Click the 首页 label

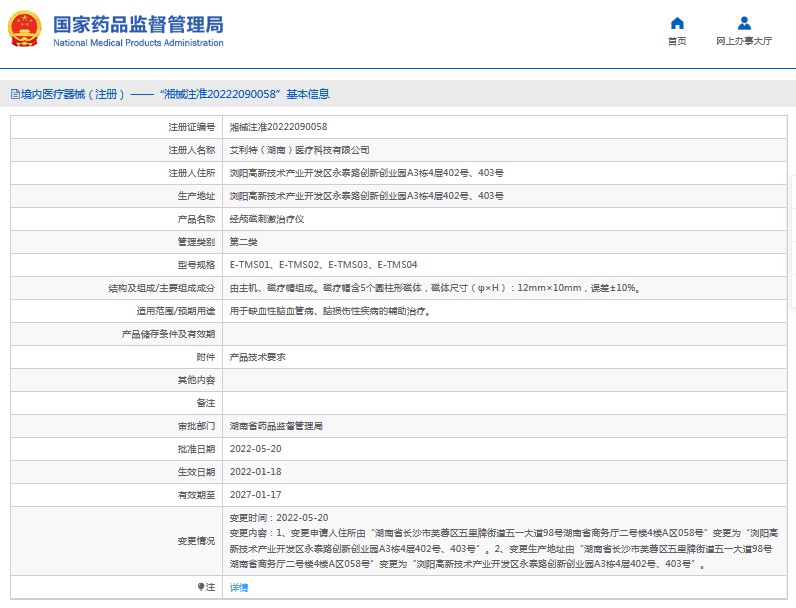pyautogui.click(x=677, y=41)
